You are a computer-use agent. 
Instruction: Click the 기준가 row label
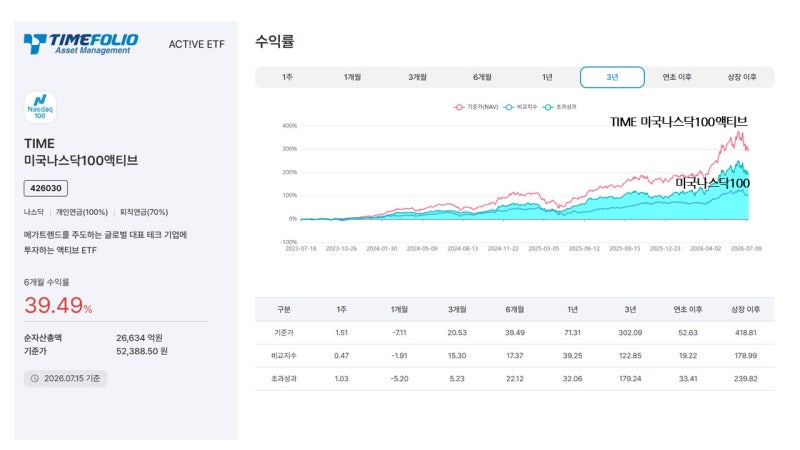284,333
